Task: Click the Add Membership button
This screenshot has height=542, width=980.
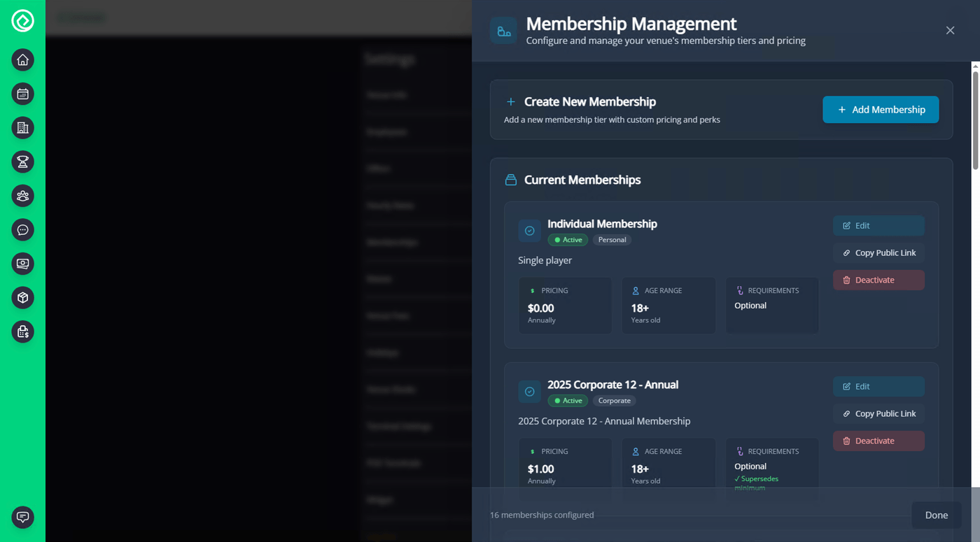Action: click(x=881, y=109)
